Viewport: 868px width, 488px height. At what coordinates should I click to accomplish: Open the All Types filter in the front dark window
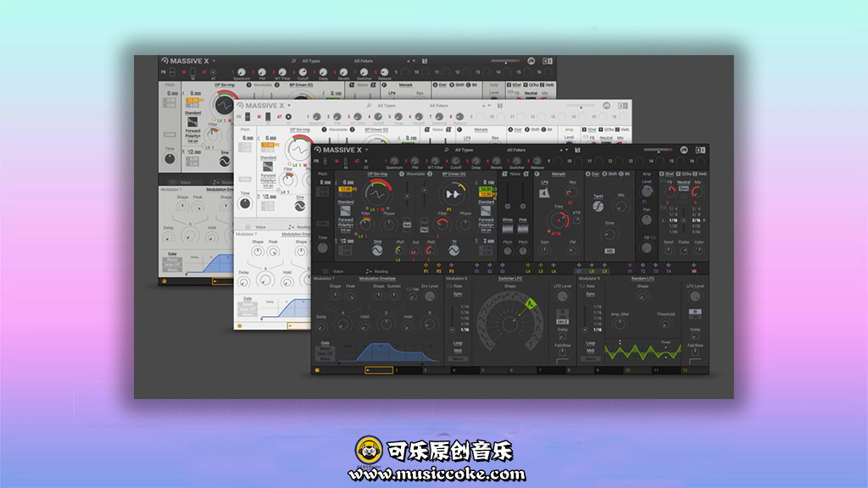(x=464, y=150)
